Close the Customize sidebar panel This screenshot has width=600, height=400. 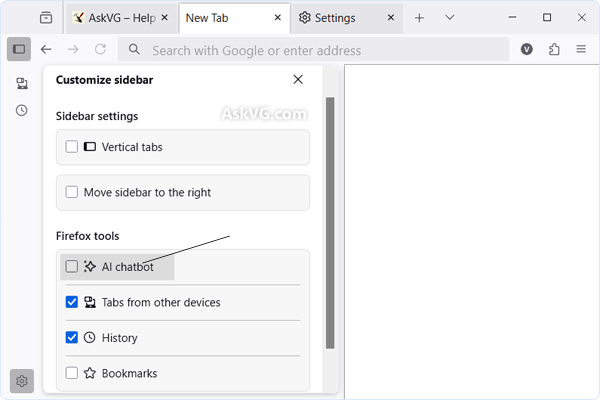(x=298, y=80)
